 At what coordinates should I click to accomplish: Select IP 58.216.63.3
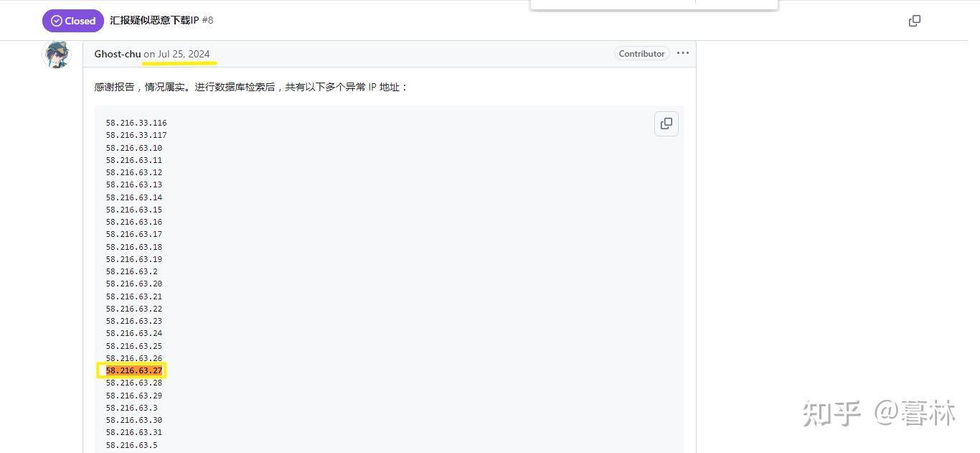tap(132, 408)
